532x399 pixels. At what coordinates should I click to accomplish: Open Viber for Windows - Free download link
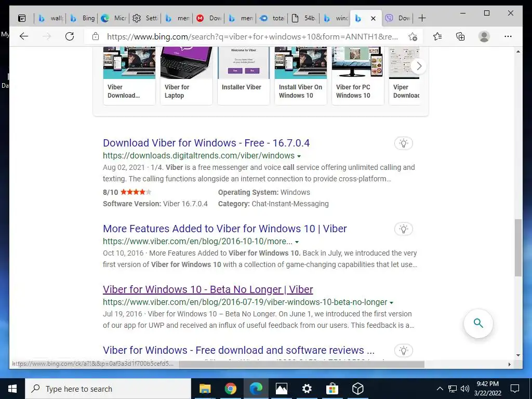[238, 350]
